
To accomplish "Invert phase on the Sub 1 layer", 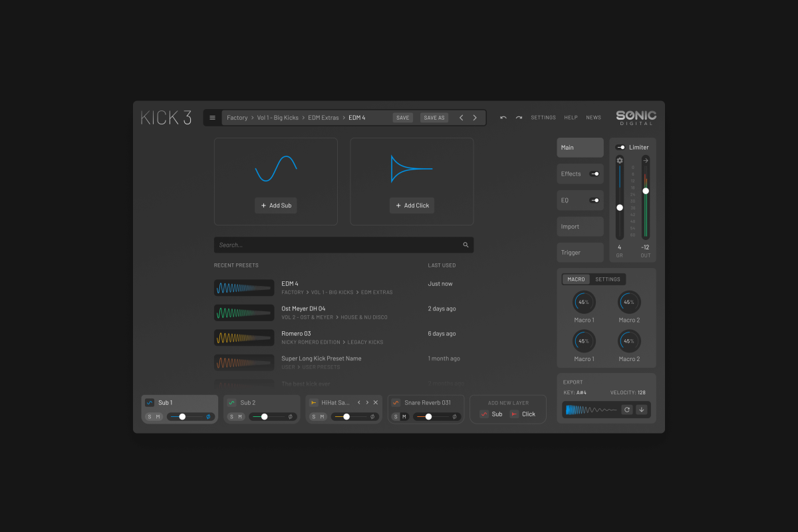I will tap(208, 417).
